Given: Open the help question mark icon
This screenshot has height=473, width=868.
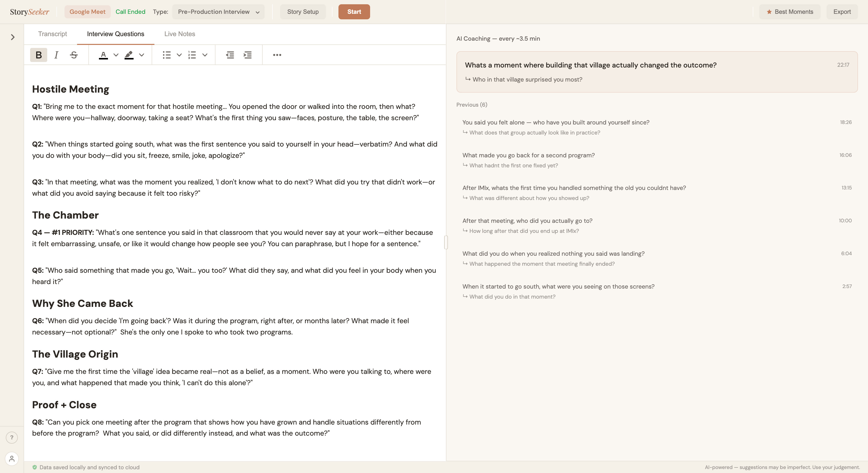Looking at the screenshot, I should click(12, 437).
